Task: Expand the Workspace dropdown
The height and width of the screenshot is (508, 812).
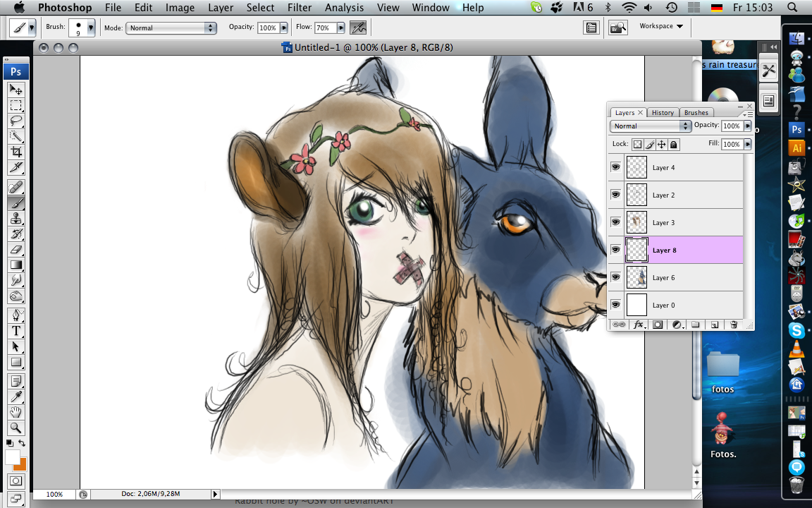Action: tap(660, 26)
